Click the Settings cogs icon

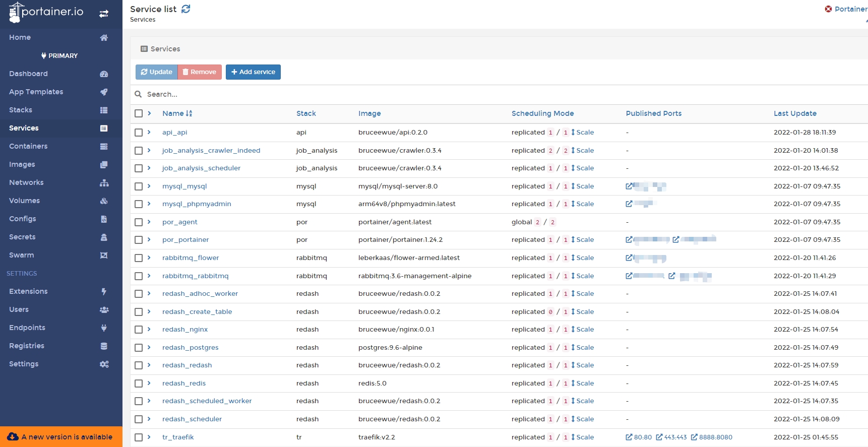pos(104,364)
